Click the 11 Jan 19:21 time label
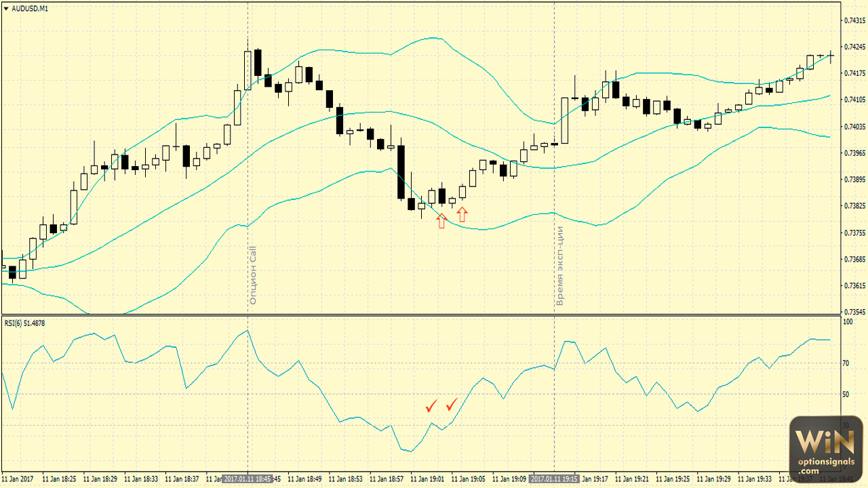The image size is (868, 488). pos(631,479)
